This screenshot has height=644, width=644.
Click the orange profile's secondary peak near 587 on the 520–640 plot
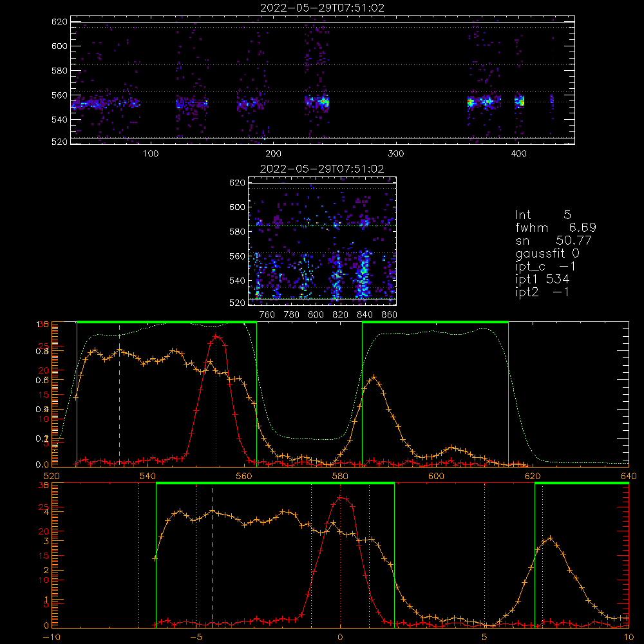point(374,376)
